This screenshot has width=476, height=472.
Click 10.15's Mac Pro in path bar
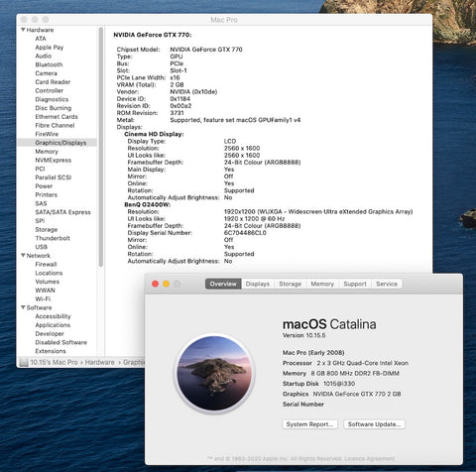[54, 362]
